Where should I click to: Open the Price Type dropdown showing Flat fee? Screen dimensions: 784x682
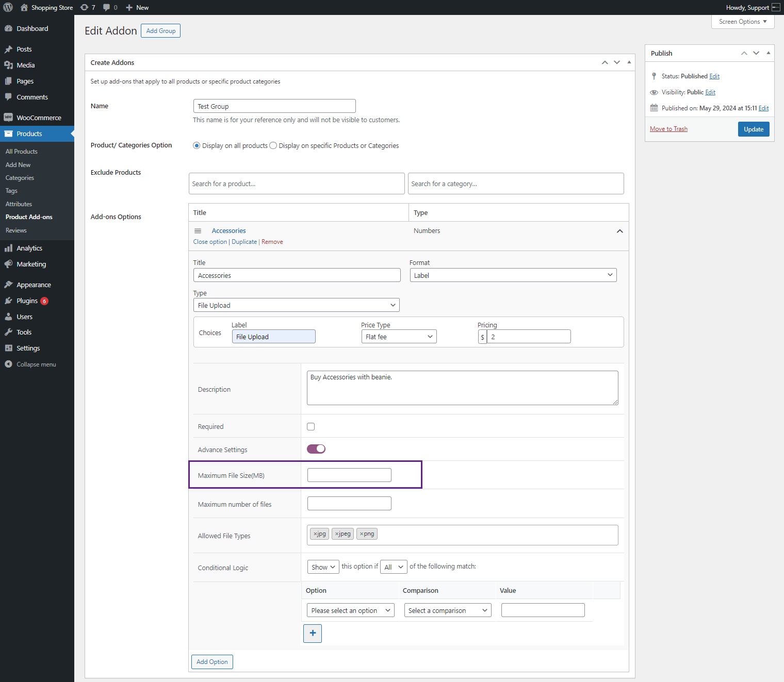click(399, 337)
